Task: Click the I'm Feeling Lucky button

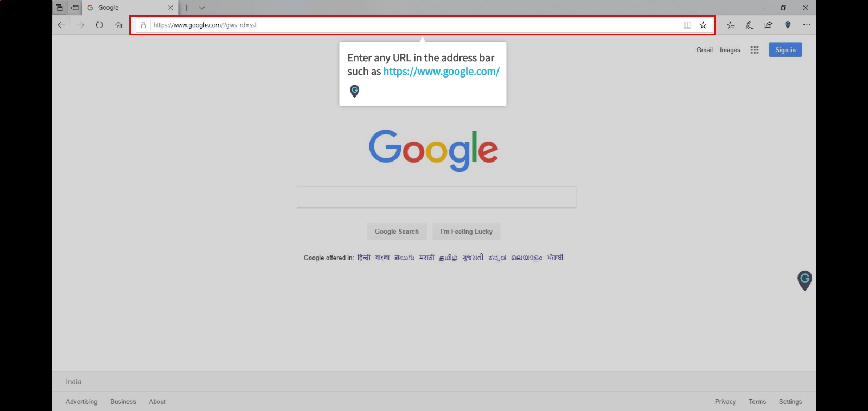Action: pyautogui.click(x=467, y=232)
